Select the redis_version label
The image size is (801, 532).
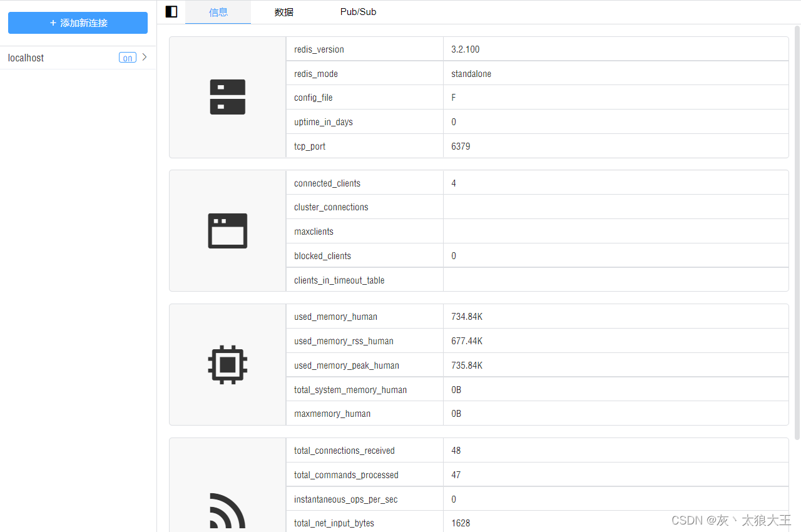[319, 49]
